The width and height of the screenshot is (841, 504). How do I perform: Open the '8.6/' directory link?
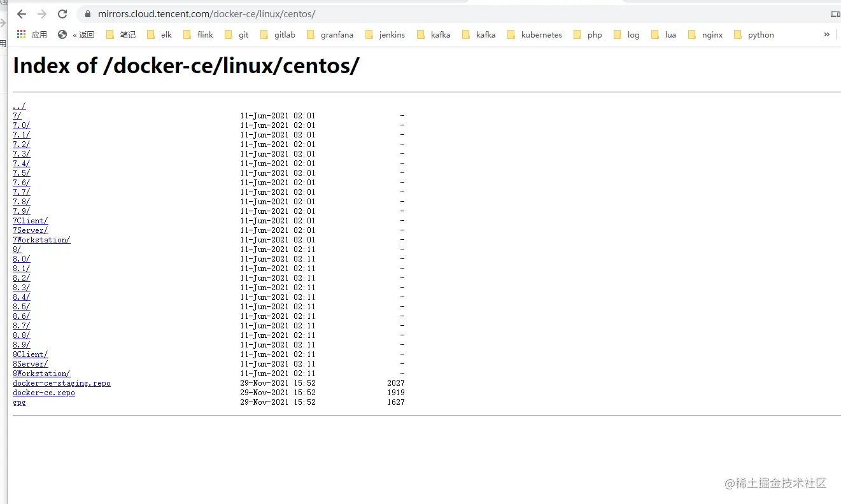21,316
